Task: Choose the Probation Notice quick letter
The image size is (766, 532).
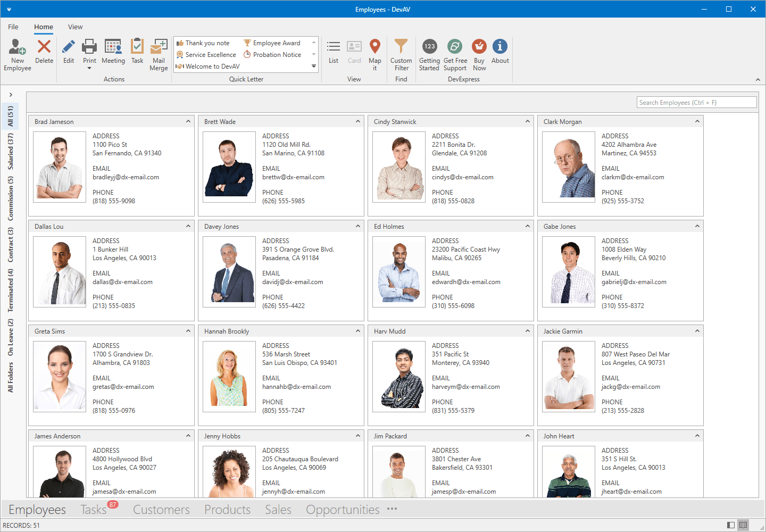Action: [277, 54]
